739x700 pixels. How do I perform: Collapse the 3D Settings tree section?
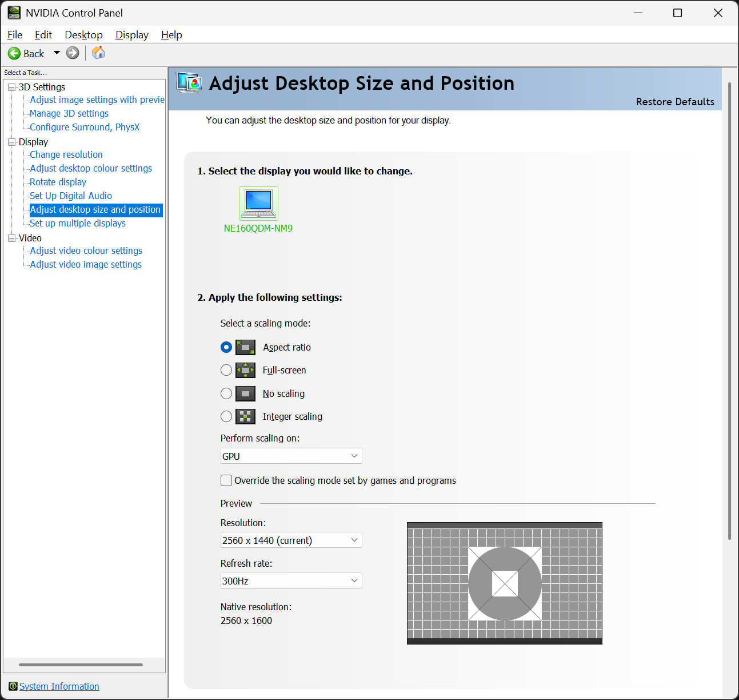(11, 87)
